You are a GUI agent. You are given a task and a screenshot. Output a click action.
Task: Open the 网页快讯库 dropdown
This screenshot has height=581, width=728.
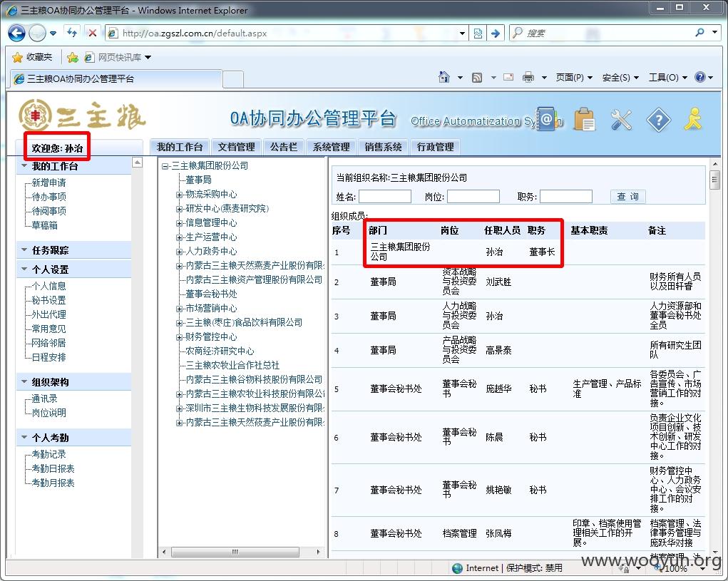tap(148, 58)
